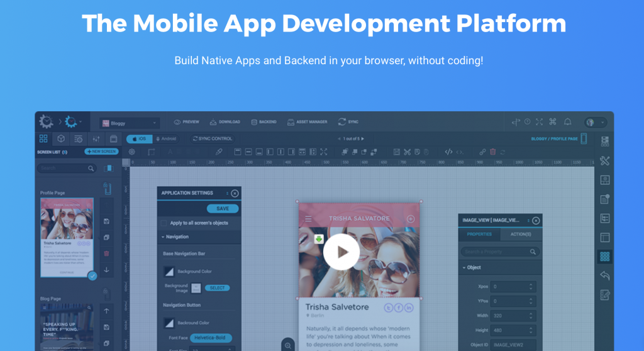Click Select for Background Image

[217, 288]
